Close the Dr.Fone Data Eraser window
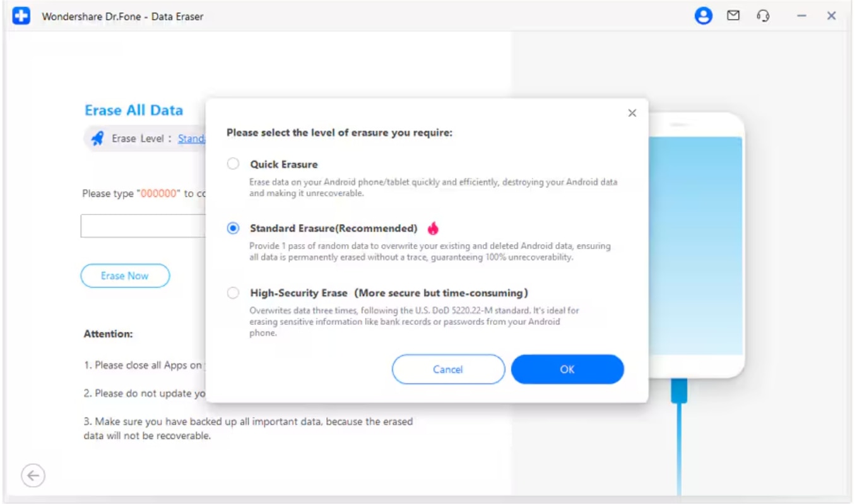 [x=831, y=16]
